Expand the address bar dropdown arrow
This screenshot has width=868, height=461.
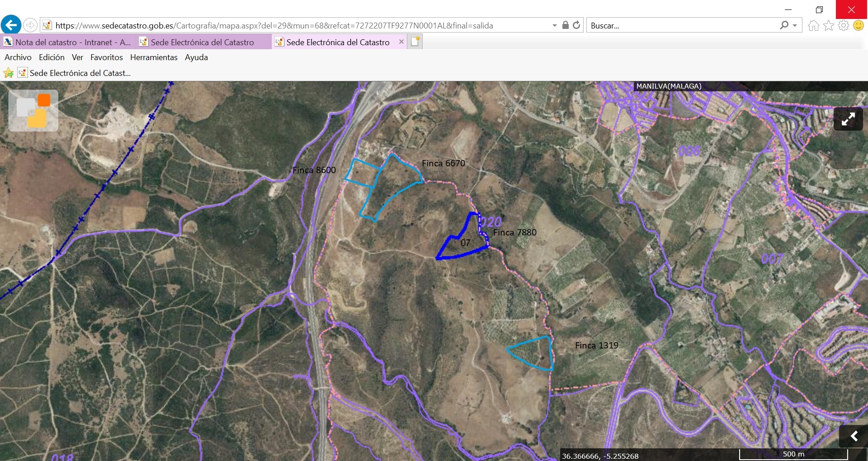(x=555, y=26)
